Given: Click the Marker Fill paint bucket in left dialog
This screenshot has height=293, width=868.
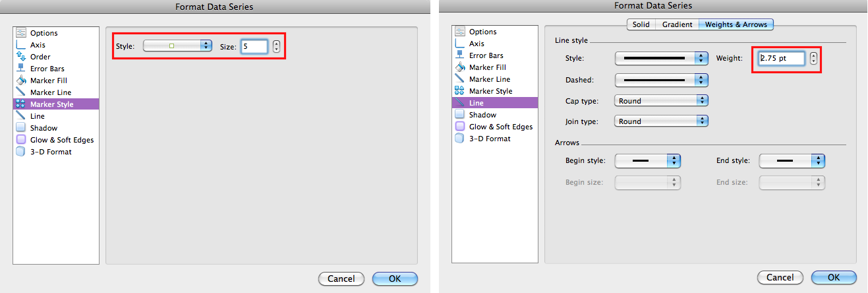Looking at the screenshot, I should click(20, 81).
